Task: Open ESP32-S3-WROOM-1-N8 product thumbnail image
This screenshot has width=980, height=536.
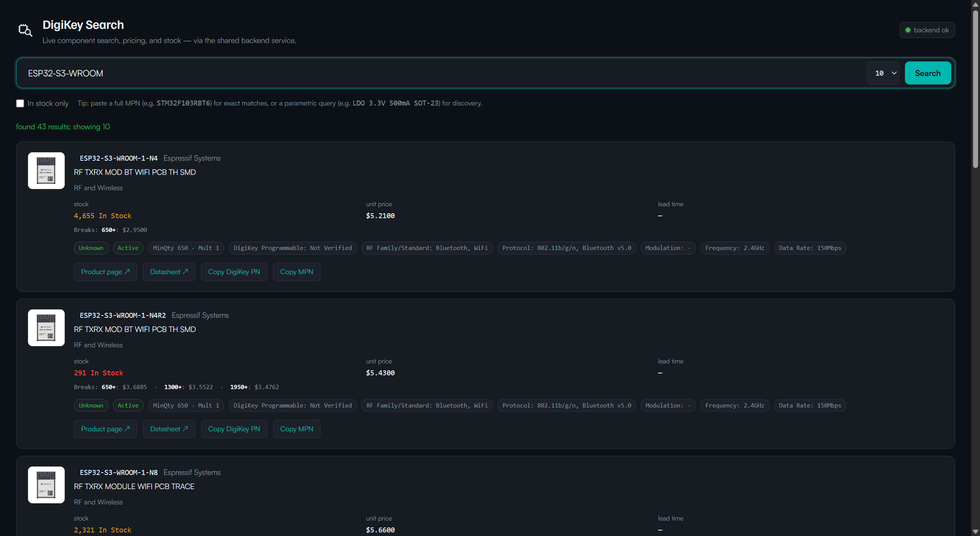Action: pos(46,485)
